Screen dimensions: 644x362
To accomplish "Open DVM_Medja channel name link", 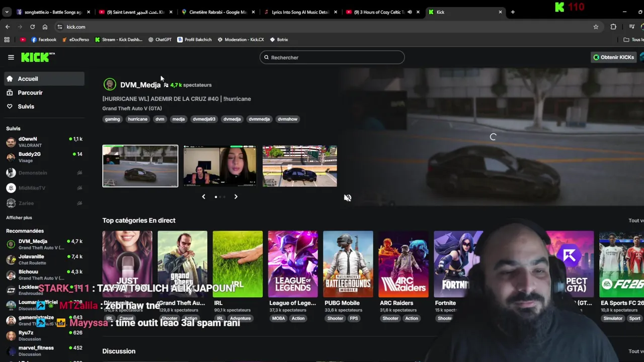I will (140, 85).
